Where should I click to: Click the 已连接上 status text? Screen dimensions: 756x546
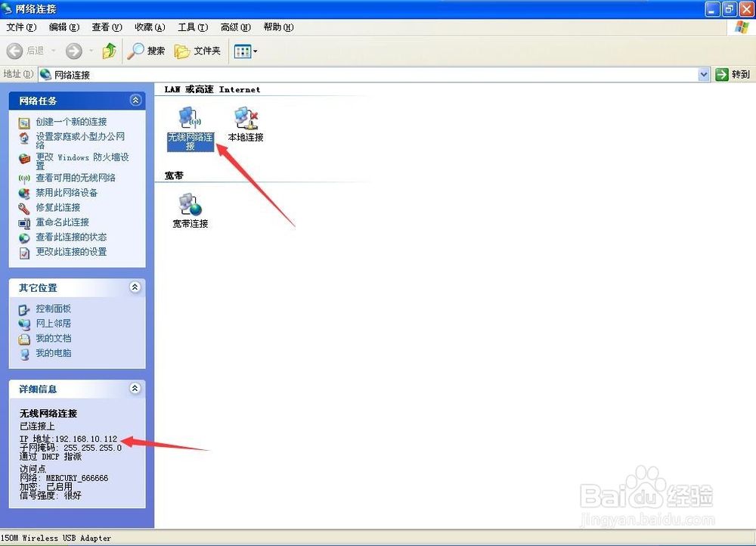point(37,427)
